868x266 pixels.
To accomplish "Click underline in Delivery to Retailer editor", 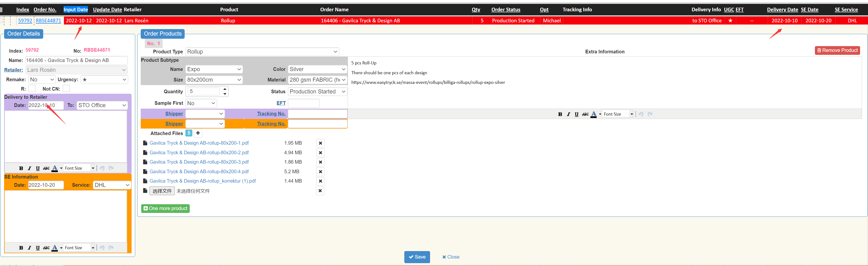I will tap(38, 169).
